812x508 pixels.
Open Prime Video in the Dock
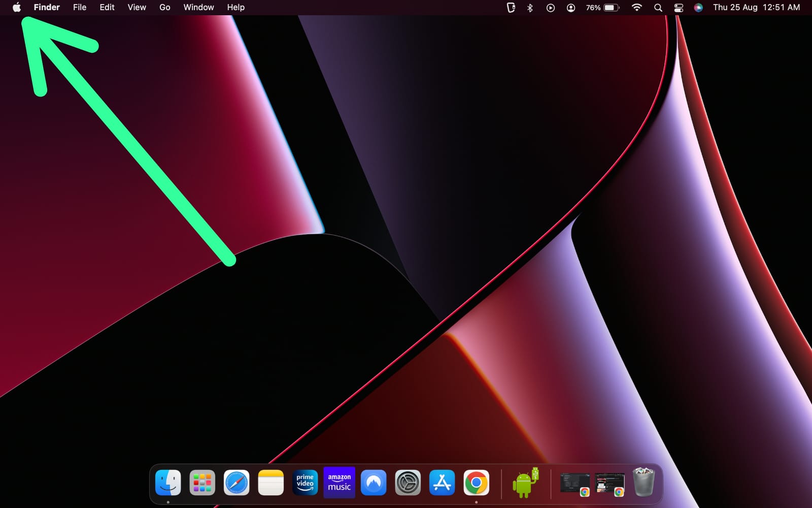click(x=304, y=483)
